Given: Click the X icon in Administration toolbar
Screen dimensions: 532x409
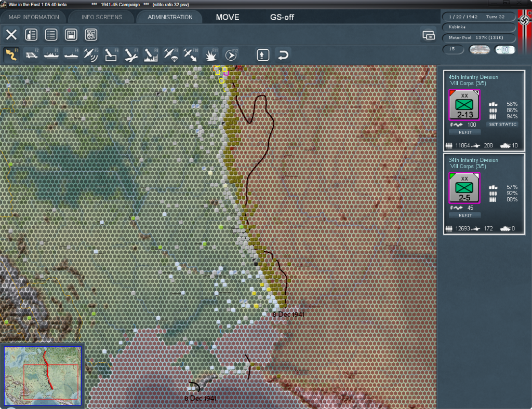Looking at the screenshot, I should (x=11, y=35).
